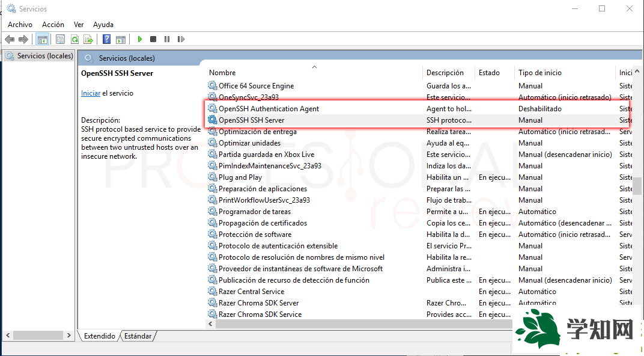The height and width of the screenshot is (356, 644).
Task: Open the Ayuda menu
Action: click(103, 25)
